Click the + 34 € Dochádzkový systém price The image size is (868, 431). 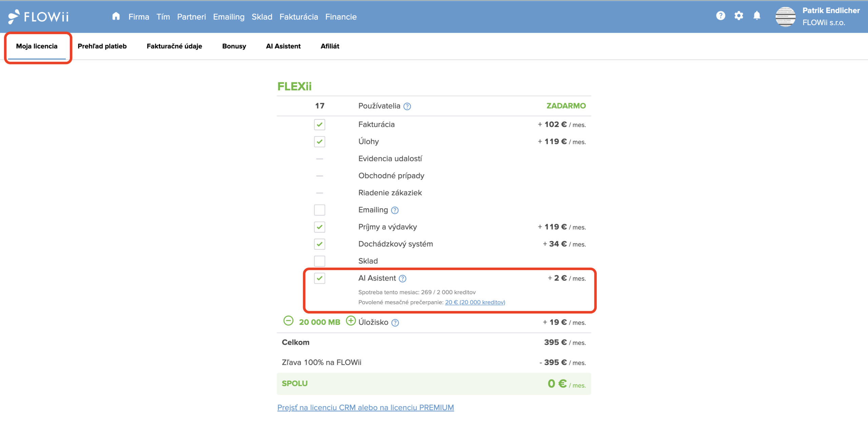click(564, 244)
